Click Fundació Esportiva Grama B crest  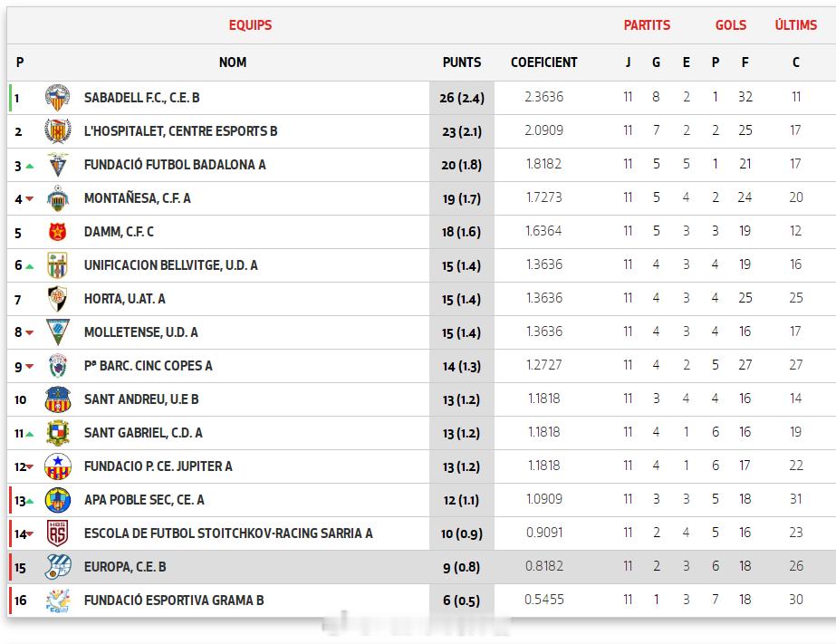58,601
